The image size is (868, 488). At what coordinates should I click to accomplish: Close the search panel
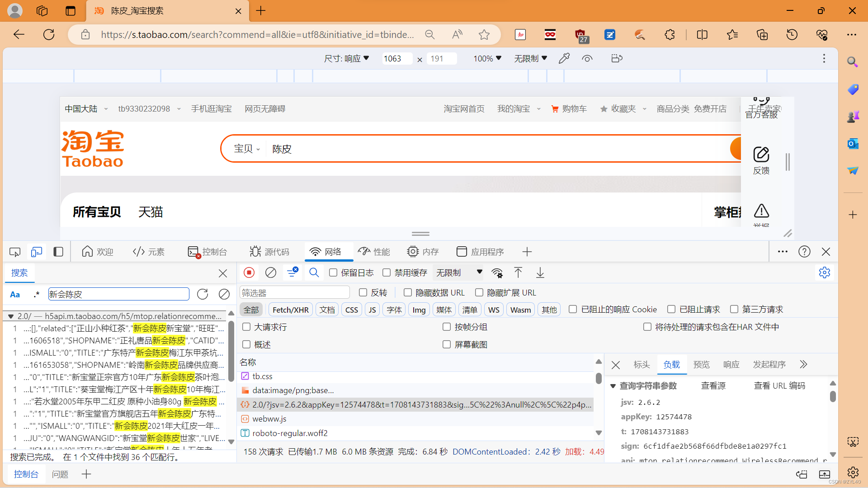(223, 273)
